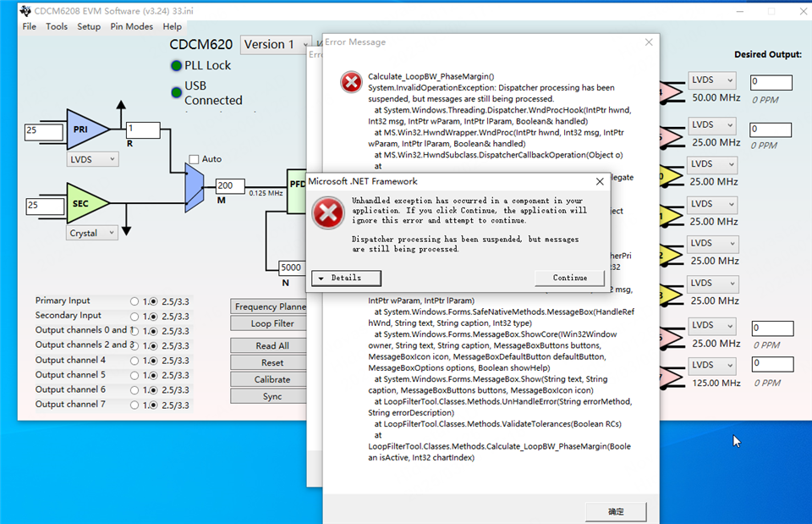This screenshot has width=812, height=524.
Task: Open the Crystal dropdown under SEC
Action: [x=92, y=233]
